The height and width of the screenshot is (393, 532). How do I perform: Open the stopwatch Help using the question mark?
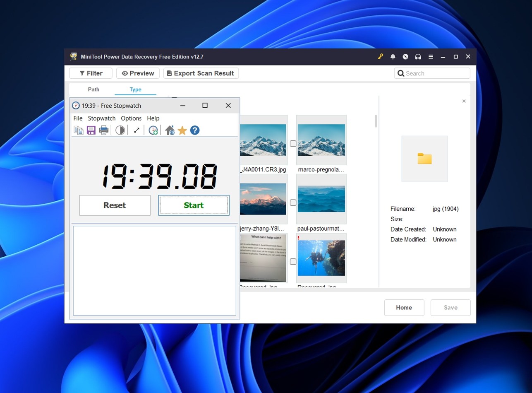point(194,130)
